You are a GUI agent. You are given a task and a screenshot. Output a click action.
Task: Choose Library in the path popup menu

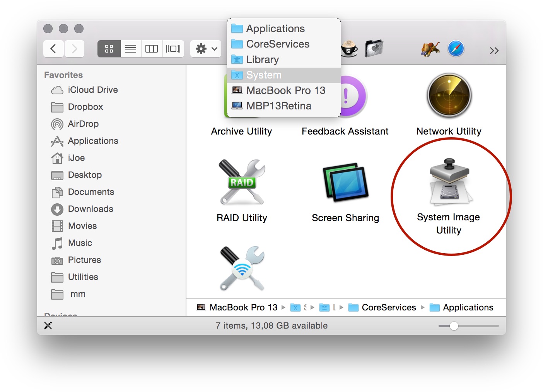click(x=284, y=60)
